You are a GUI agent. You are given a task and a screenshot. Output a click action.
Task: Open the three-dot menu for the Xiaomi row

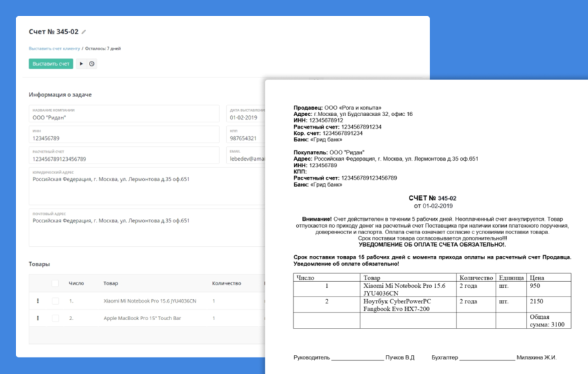38,301
